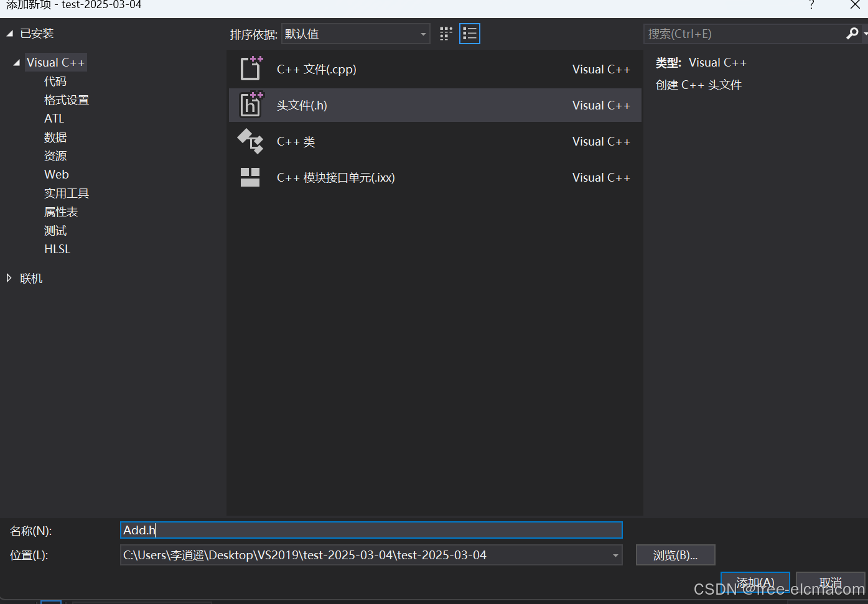Click Visual C++ type in .ixx row
868x604 pixels.
click(601, 177)
